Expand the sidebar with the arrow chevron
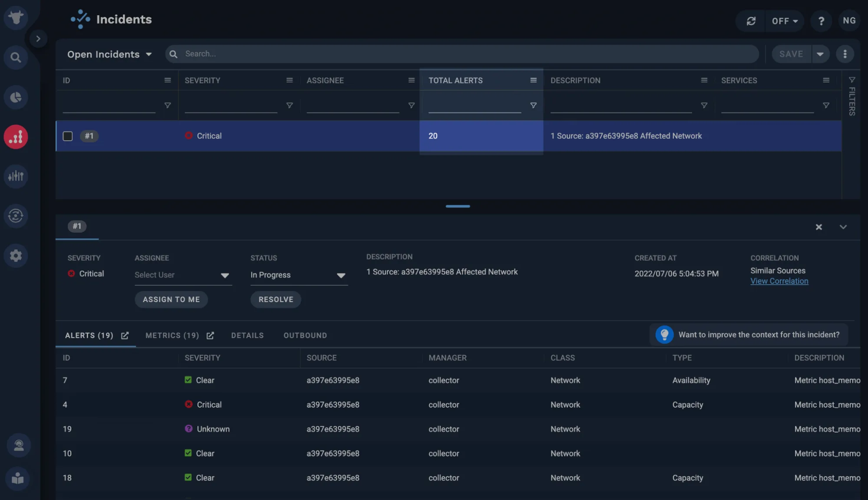Screen dimensions: 868x500 [38, 39]
